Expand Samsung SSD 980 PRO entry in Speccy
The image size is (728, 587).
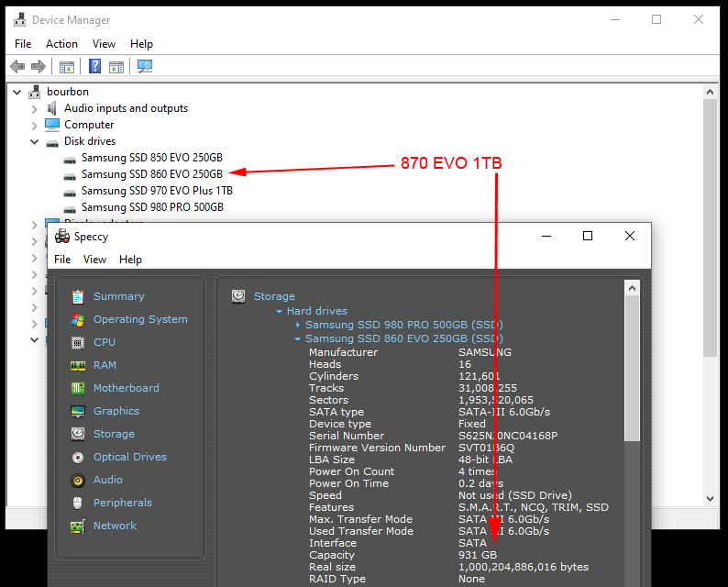click(298, 325)
